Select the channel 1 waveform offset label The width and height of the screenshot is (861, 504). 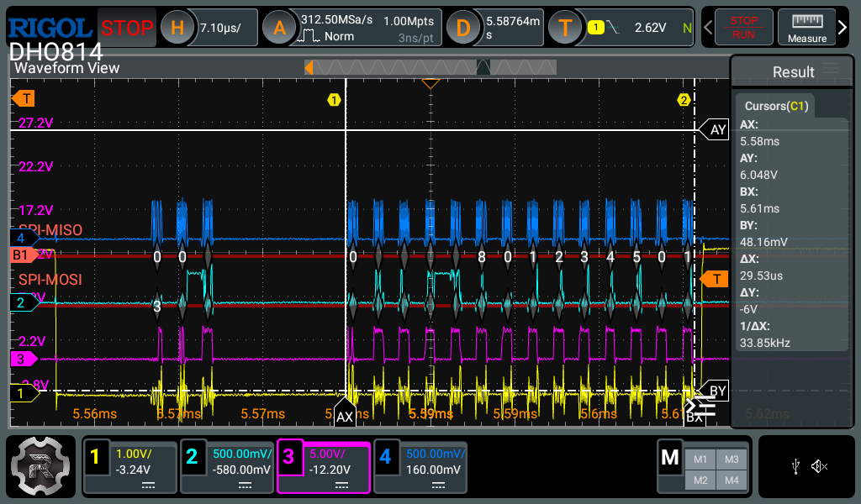[x=24, y=393]
